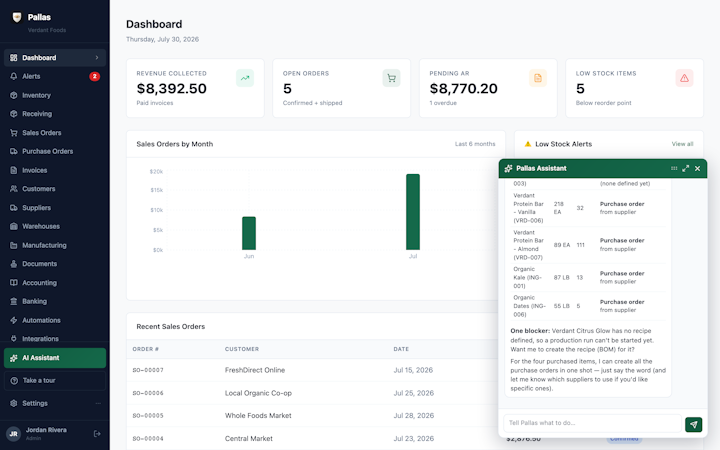Click the assistant drag handle dots
This screenshot has width=720, height=450.
pyautogui.click(x=674, y=169)
